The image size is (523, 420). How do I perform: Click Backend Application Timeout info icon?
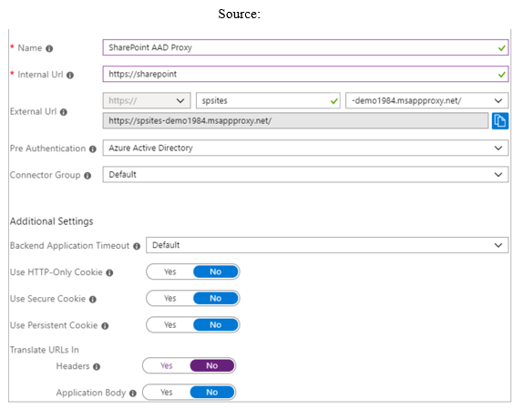click(x=137, y=246)
